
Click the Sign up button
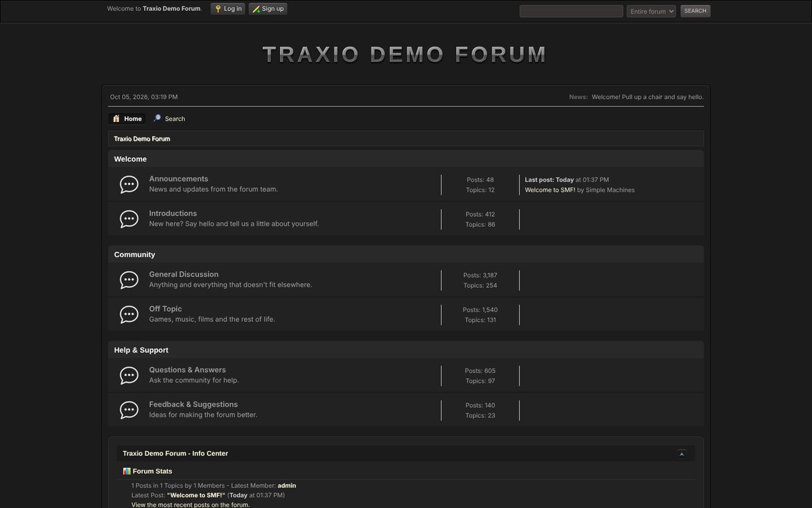pos(268,9)
